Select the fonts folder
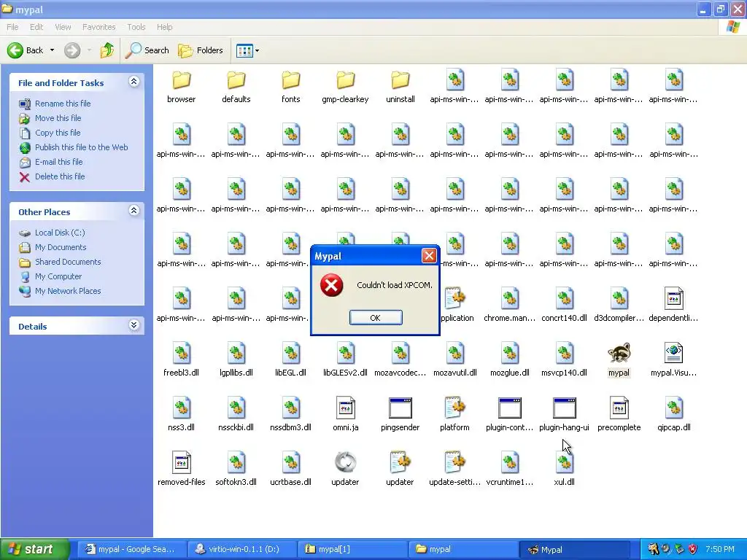747x560 pixels. coord(290,87)
